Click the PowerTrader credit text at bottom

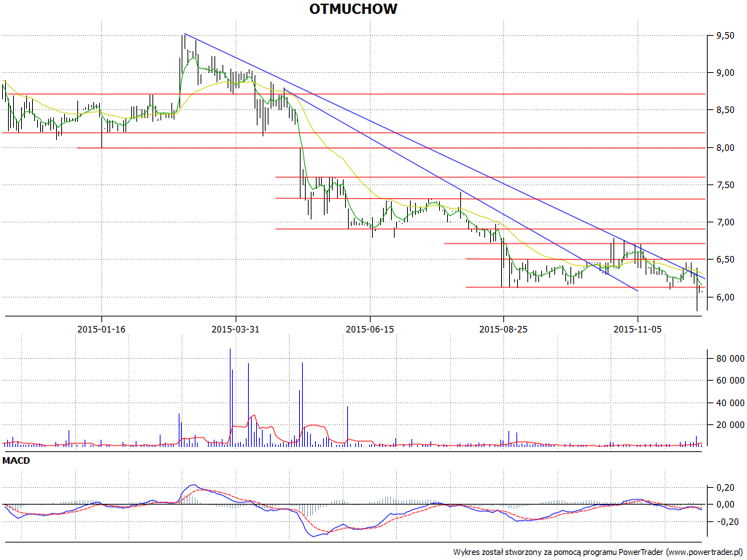(x=600, y=553)
